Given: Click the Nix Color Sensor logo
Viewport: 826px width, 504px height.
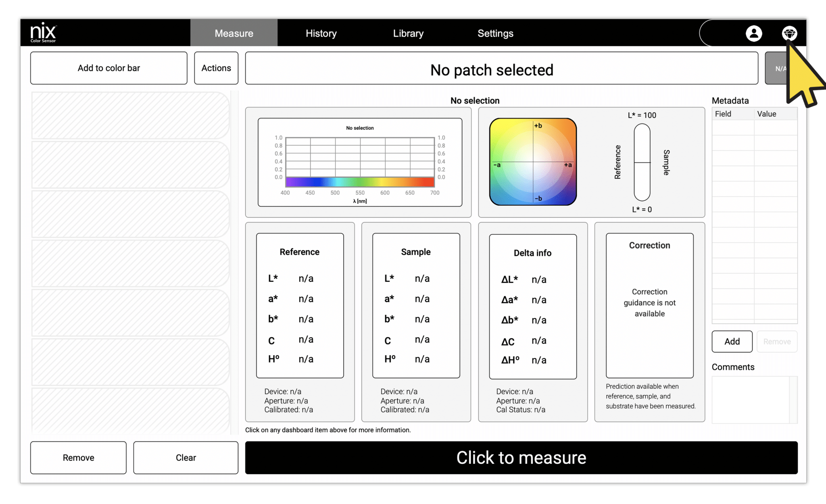Looking at the screenshot, I should [42, 32].
